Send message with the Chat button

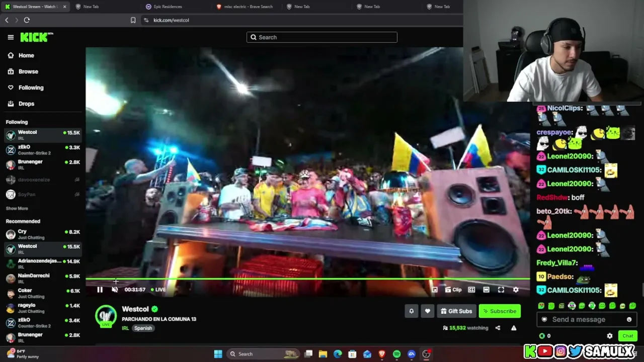627,336
